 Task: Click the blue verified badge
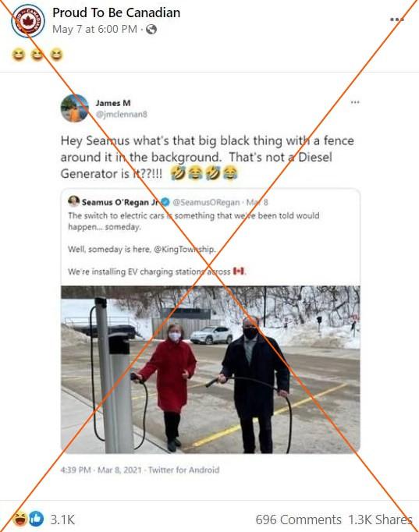point(165,202)
